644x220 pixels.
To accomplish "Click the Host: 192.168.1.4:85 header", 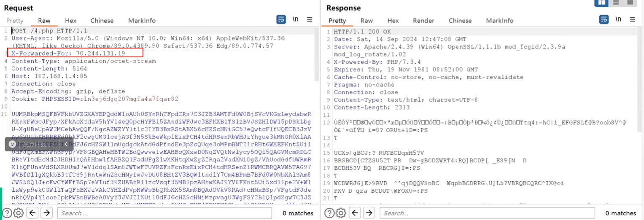I will [x=49, y=76].
